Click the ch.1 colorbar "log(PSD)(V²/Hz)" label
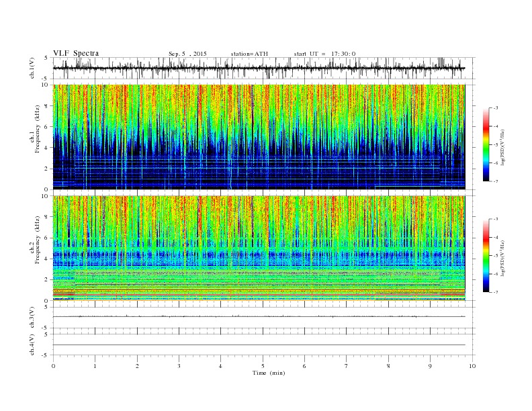The image size is (532, 411). 503,147
